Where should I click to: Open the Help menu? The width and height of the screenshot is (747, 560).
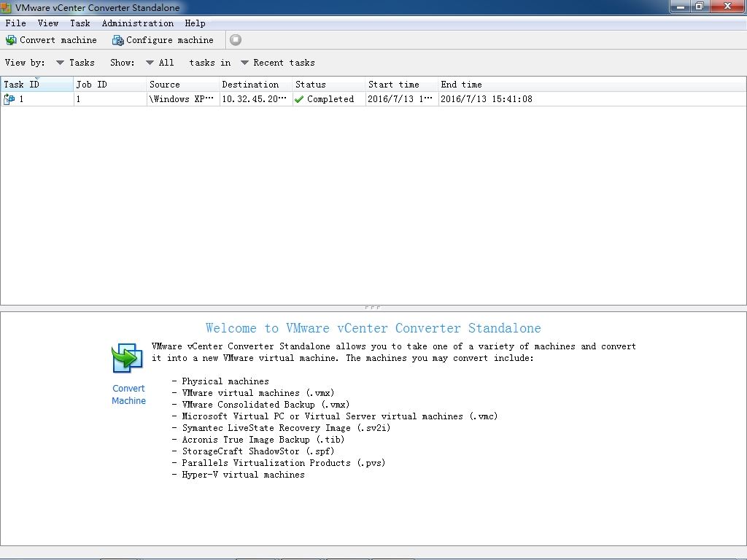point(195,23)
